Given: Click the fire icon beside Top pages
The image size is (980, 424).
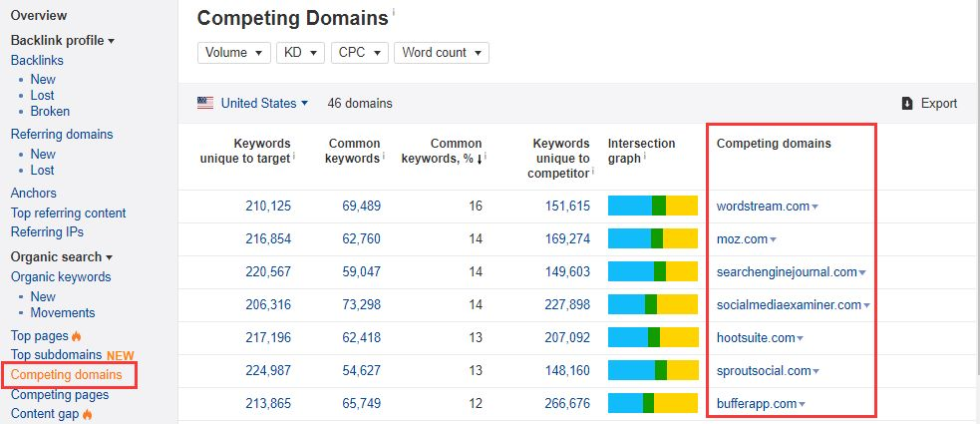Looking at the screenshot, I should (x=76, y=336).
